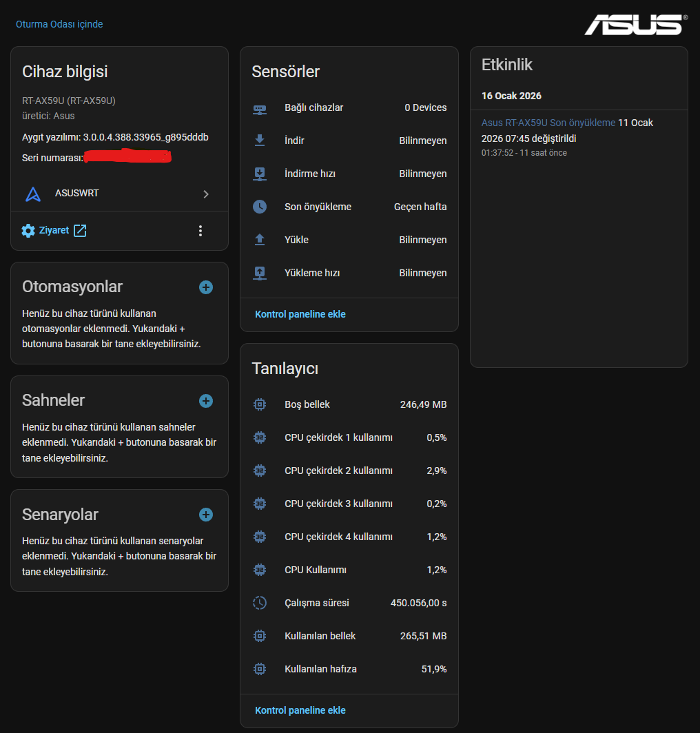700x733 pixels.
Task: Open the Yükleme hızı sensor entity
Action: click(x=349, y=273)
